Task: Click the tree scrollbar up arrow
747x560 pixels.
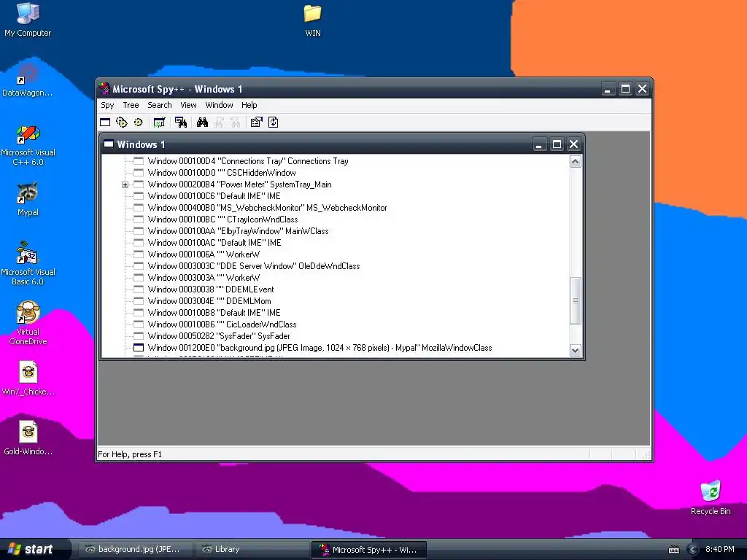Action: [x=575, y=161]
